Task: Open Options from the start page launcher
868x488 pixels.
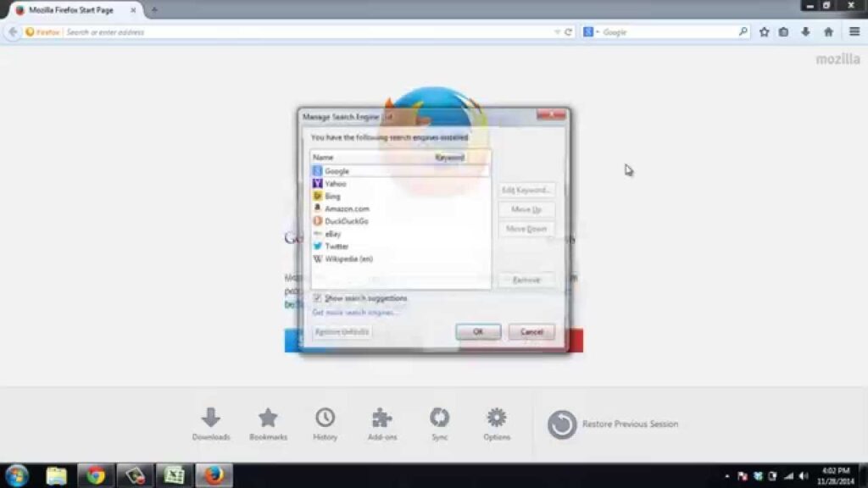Action: click(497, 424)
